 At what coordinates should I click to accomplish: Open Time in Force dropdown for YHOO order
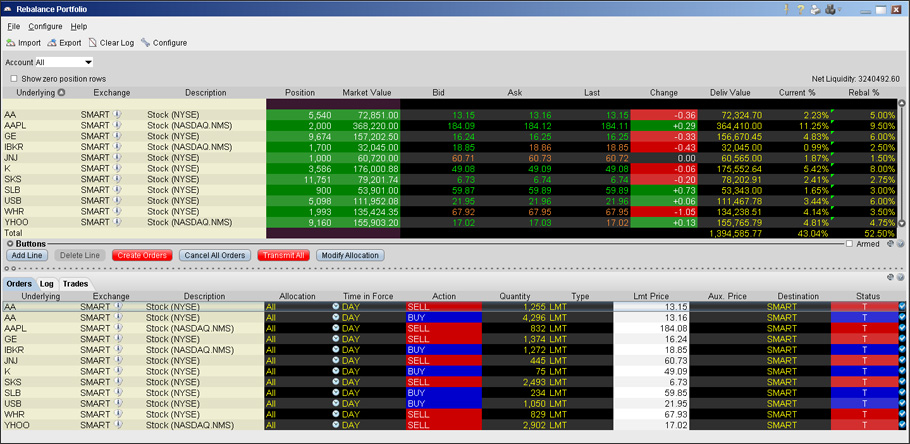coord(335,425)
